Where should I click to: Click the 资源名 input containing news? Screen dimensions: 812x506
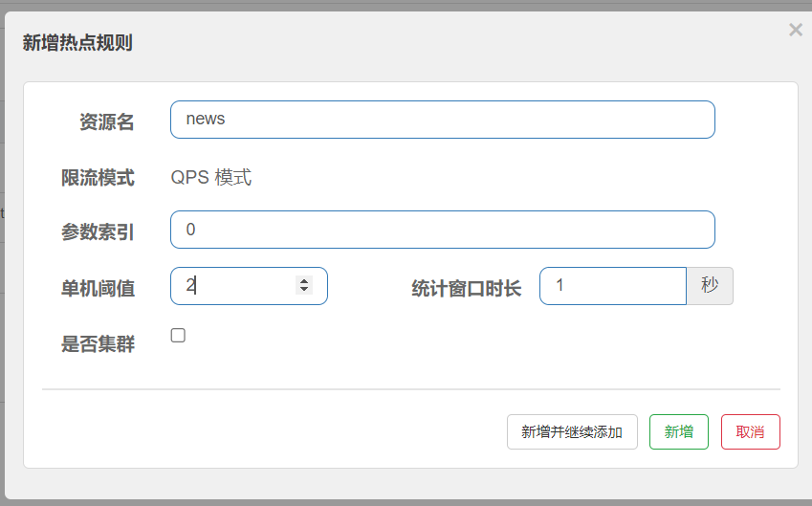(442, 120)
